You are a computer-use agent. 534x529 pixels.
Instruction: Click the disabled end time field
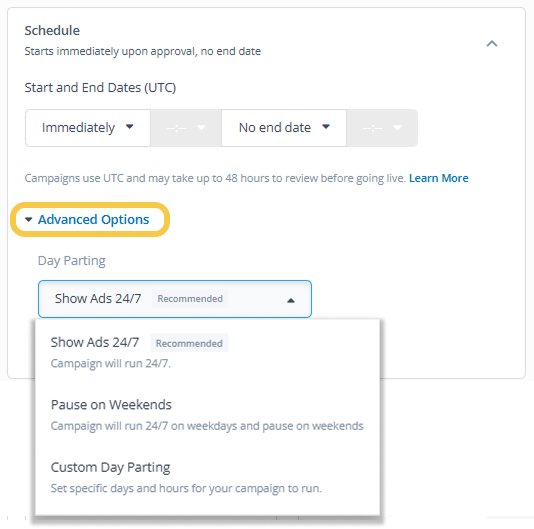382,128
